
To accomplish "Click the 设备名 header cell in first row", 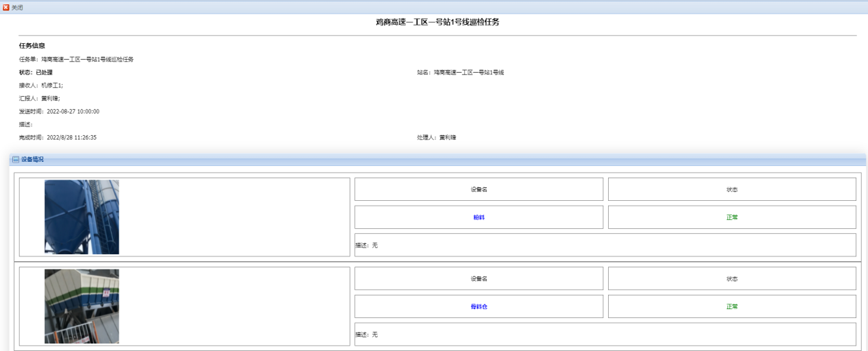I will click(479, 189).
